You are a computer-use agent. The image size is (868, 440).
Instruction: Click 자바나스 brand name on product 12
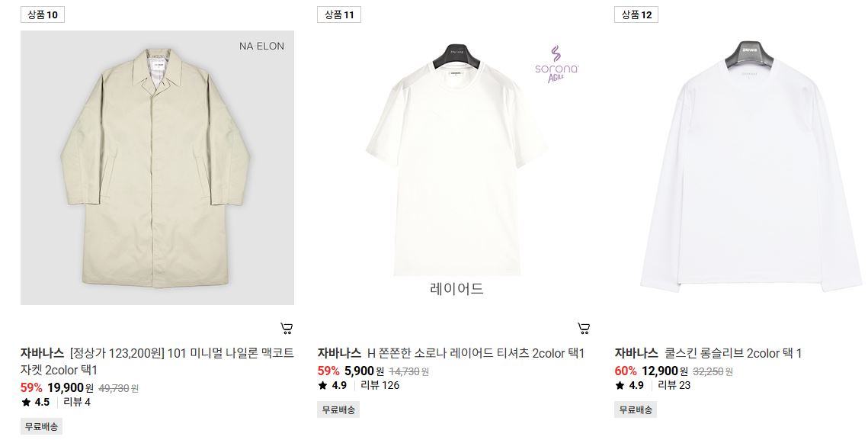coord(636,353)
